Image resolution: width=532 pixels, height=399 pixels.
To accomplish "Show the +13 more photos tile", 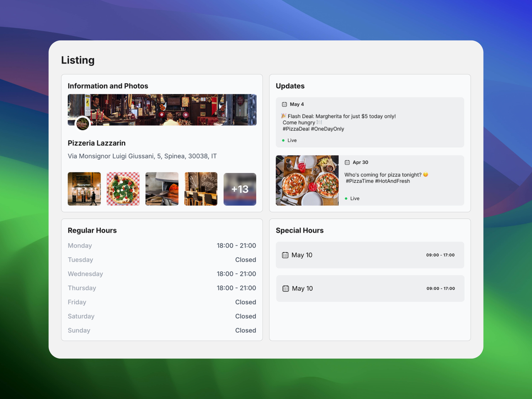I will (x=240, y=189).
